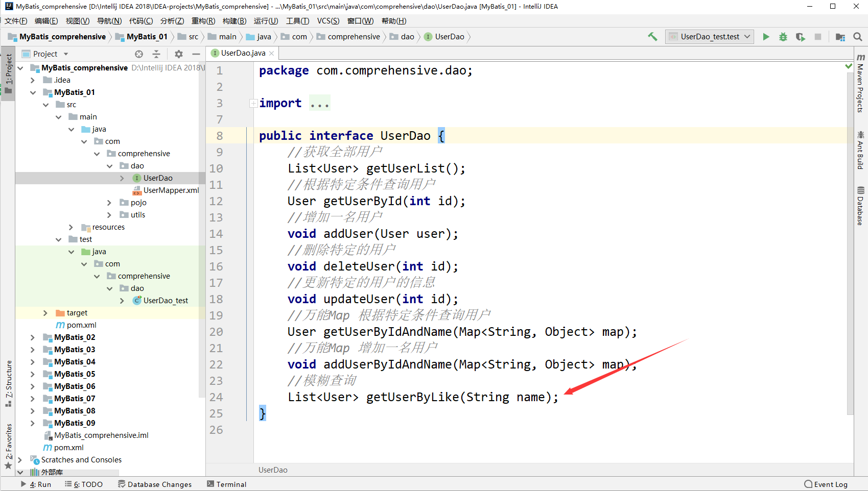868x491 pixels.
Task: Open the 工具(T) menu
Action: click(297, 21)
